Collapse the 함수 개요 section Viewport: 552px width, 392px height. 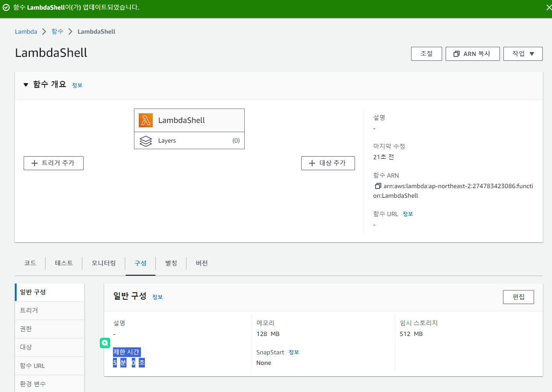(x=26, y=85)
